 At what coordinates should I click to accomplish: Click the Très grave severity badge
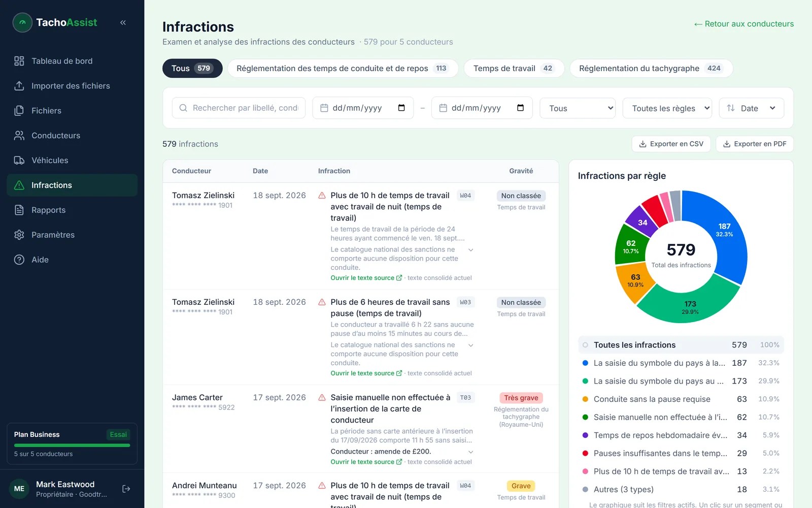tap(521, 398)
